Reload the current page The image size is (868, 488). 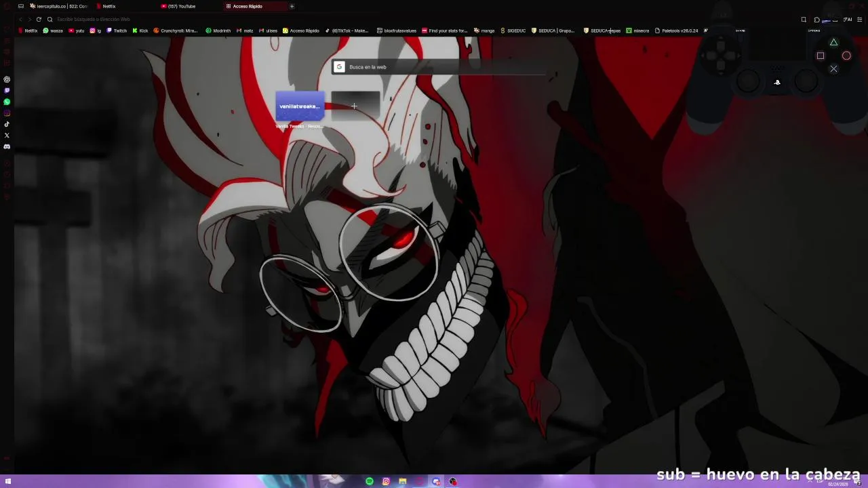click(39, 19)
